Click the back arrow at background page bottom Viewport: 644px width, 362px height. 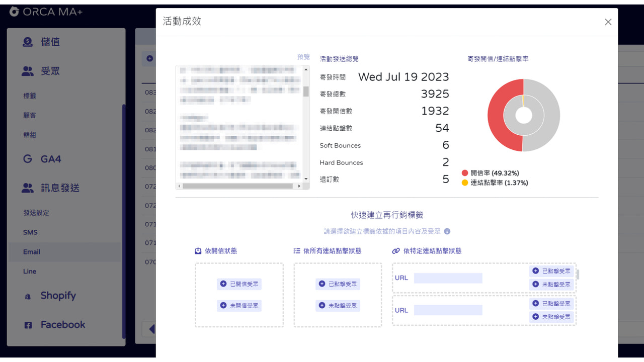coord(152,329)
